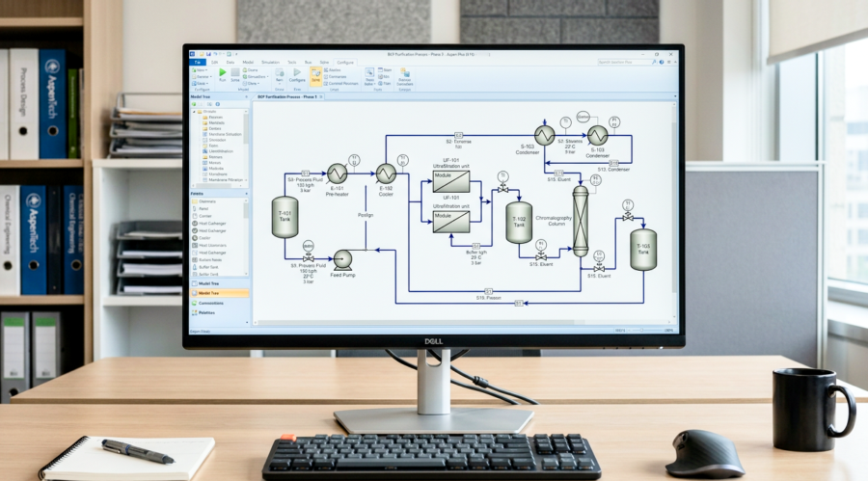Open the palette panel header dropdown arrow
Viewport: 868px width, 481px height.
(x=245, y=194)
